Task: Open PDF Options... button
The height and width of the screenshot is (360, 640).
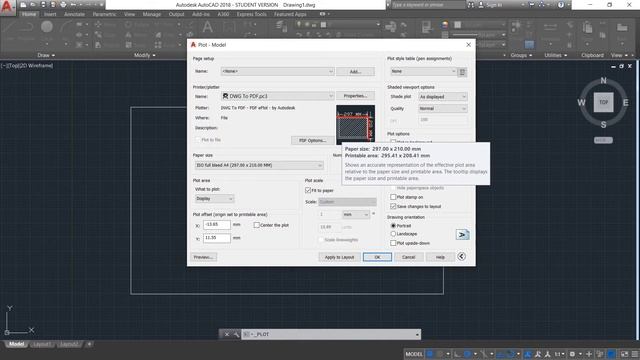Action: (313, 140)
